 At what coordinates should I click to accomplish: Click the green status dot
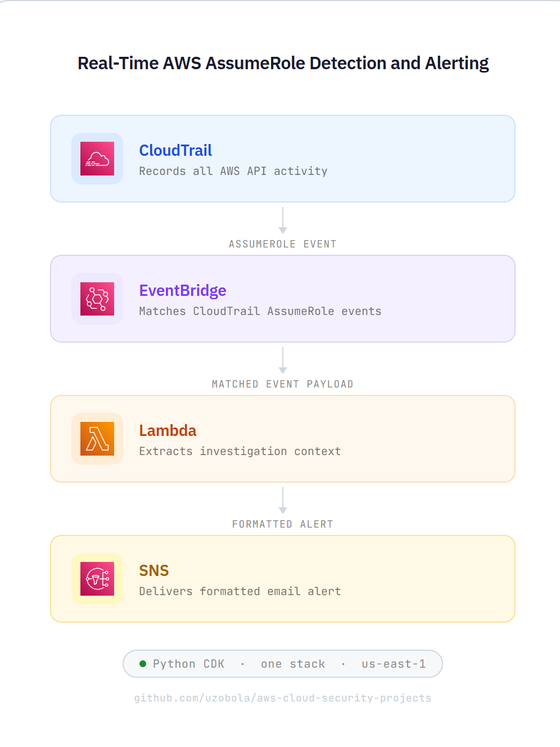143,664
